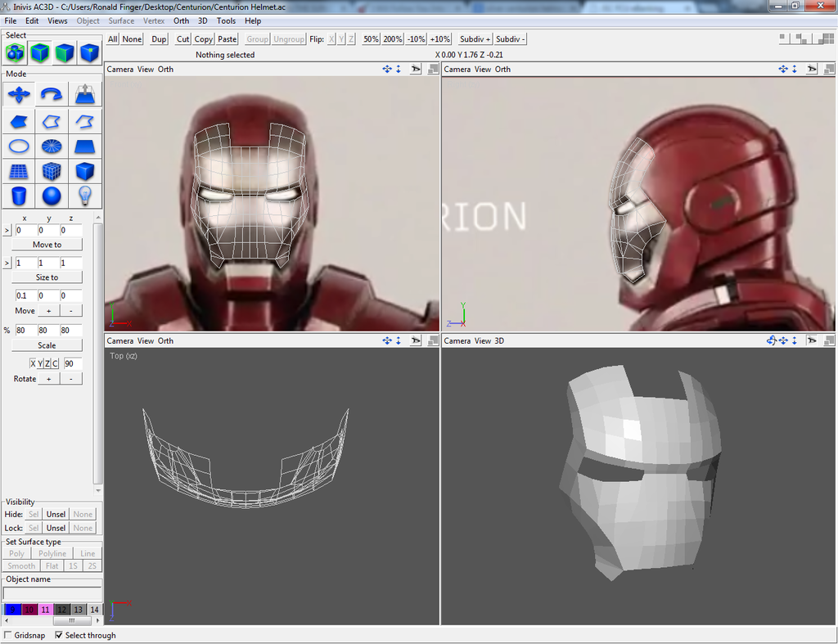Maximize the side-profile viewport with its header icon
Viewport: 838px width, 644px height.
point(829,69)
